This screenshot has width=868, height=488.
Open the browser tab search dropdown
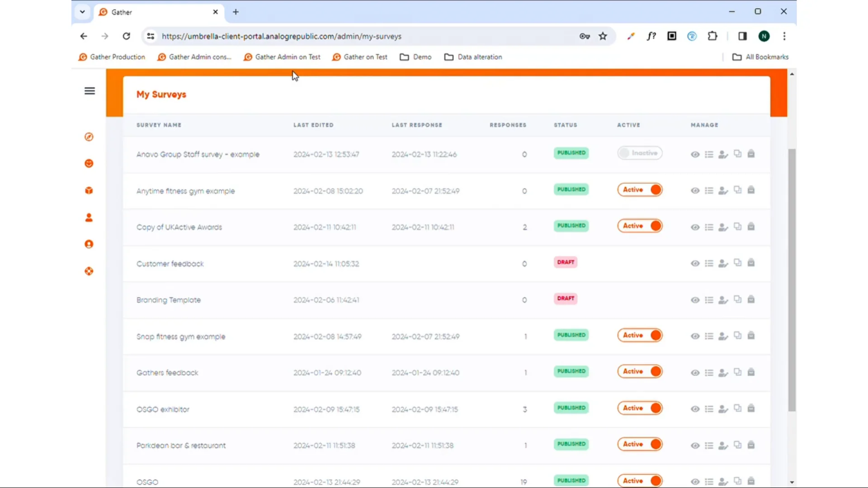pos(82,12)
